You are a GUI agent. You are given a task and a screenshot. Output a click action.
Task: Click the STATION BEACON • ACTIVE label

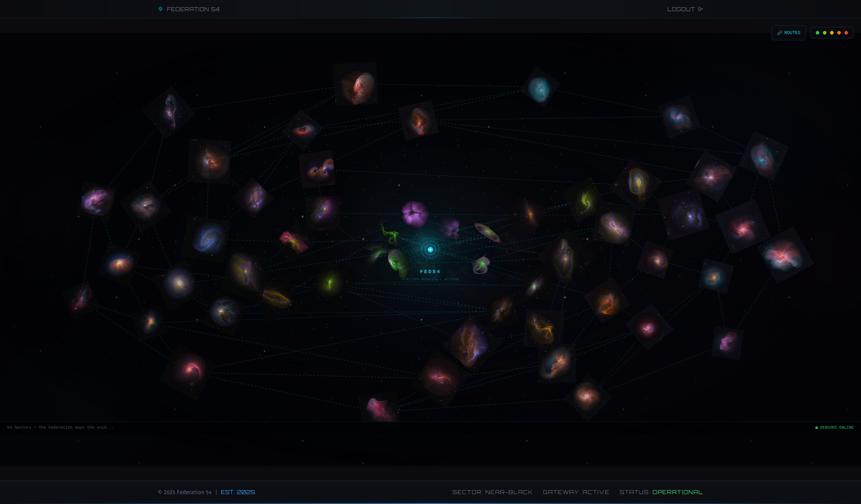click(x=430, y=279)
